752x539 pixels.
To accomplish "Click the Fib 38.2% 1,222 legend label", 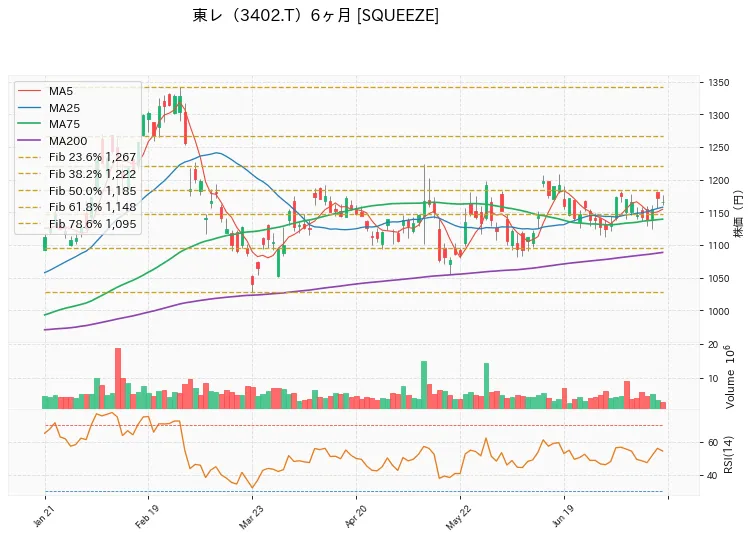I will (92, 174).
